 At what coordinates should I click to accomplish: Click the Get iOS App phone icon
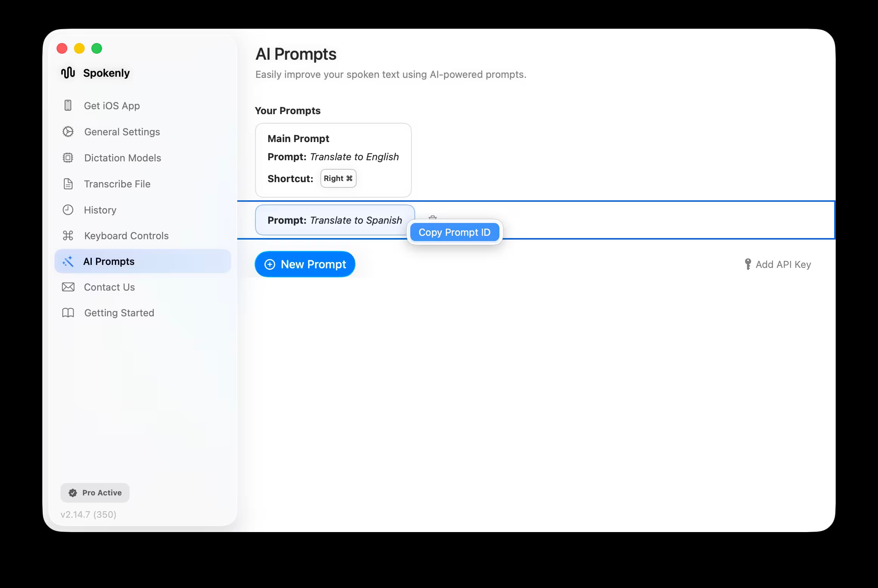68,105
